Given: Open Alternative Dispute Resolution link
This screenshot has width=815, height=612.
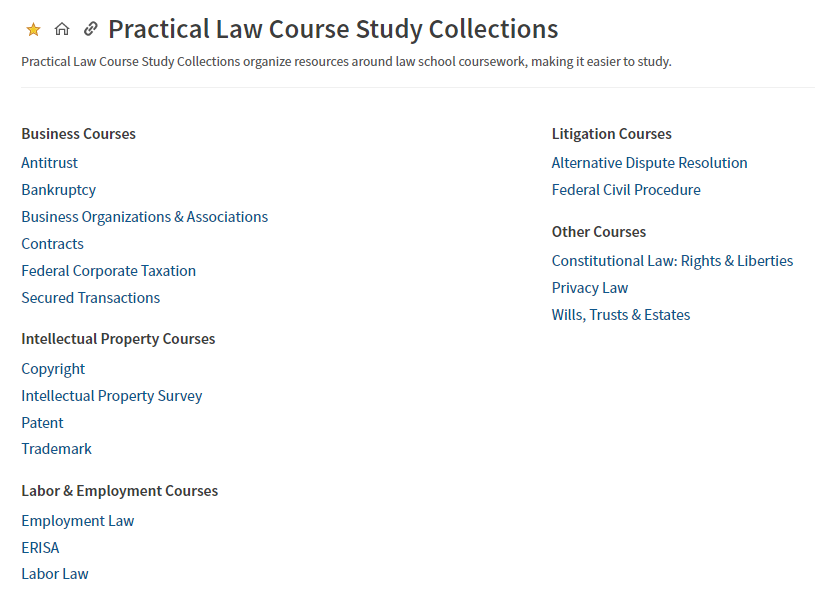Looking at the screenshot, I should [649, 163].
